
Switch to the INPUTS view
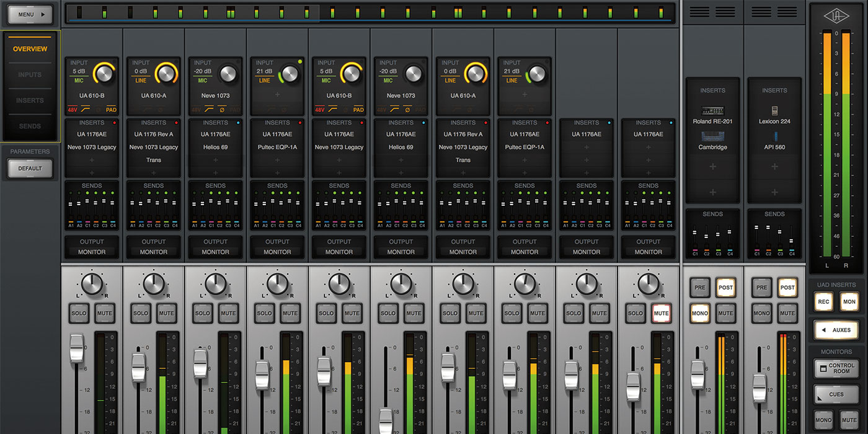30,75
